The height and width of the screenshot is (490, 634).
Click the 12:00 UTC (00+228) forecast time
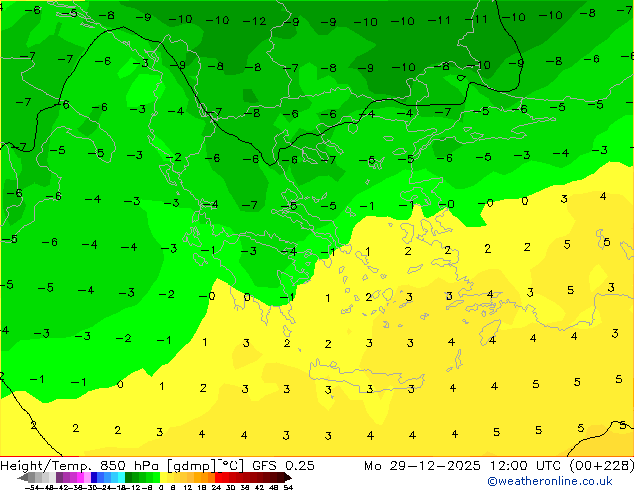coord(562,466)
